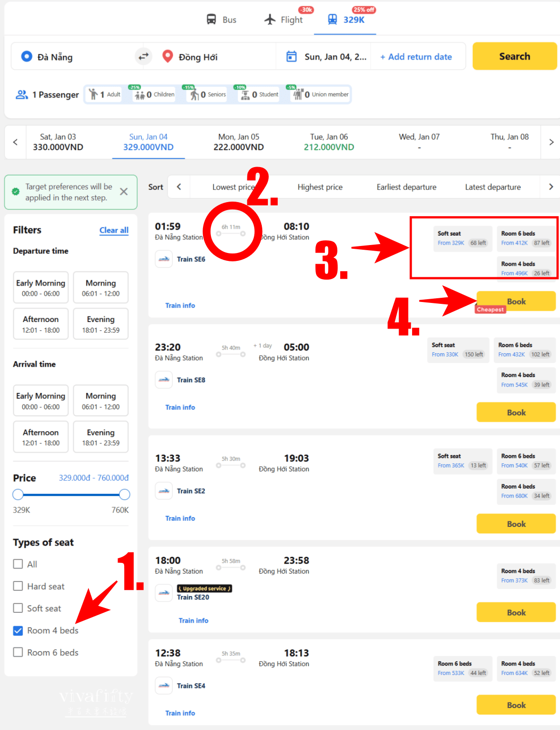Viewport: 560px width, 730px height.
Task: Open Train info for Train SE8
Action: pos(180,407)
